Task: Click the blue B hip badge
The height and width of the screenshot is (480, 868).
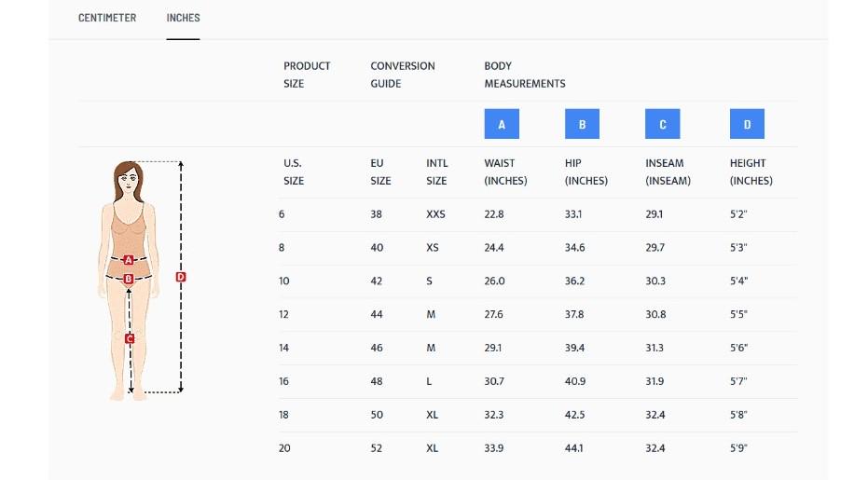Action: [582, 124]
